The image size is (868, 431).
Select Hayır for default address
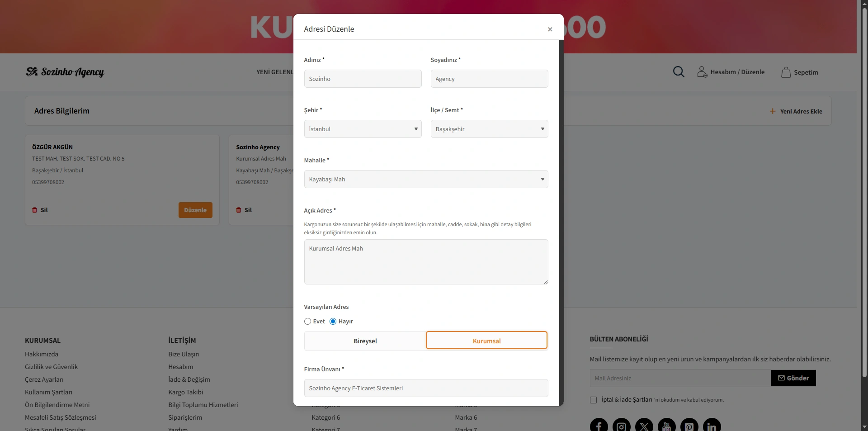coord(333,322)
